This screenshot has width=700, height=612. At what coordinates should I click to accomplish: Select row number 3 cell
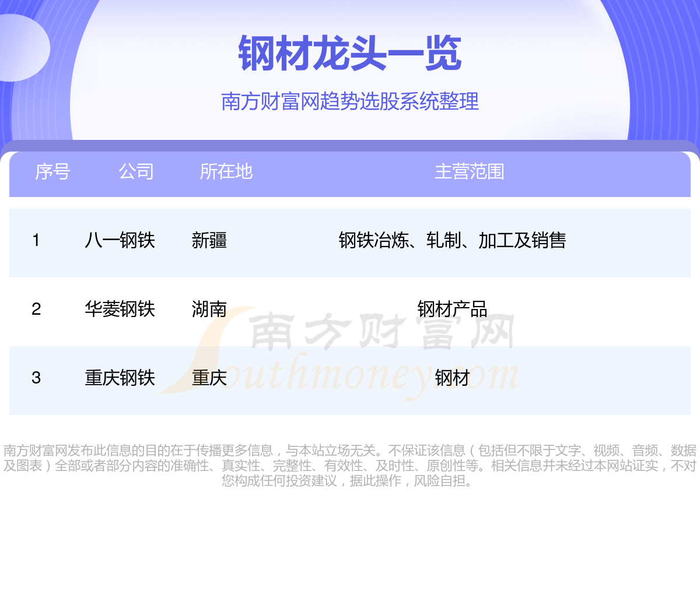click(36, 378)
